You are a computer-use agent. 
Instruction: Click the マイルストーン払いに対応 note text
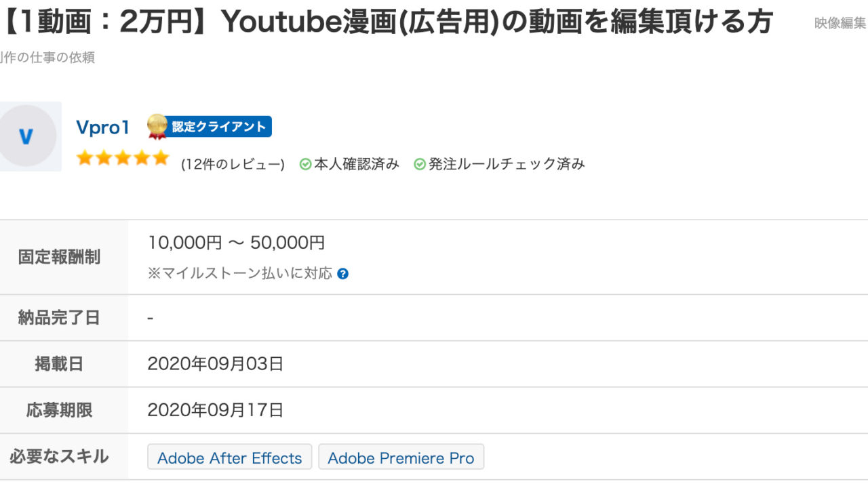tap(241, 273)
